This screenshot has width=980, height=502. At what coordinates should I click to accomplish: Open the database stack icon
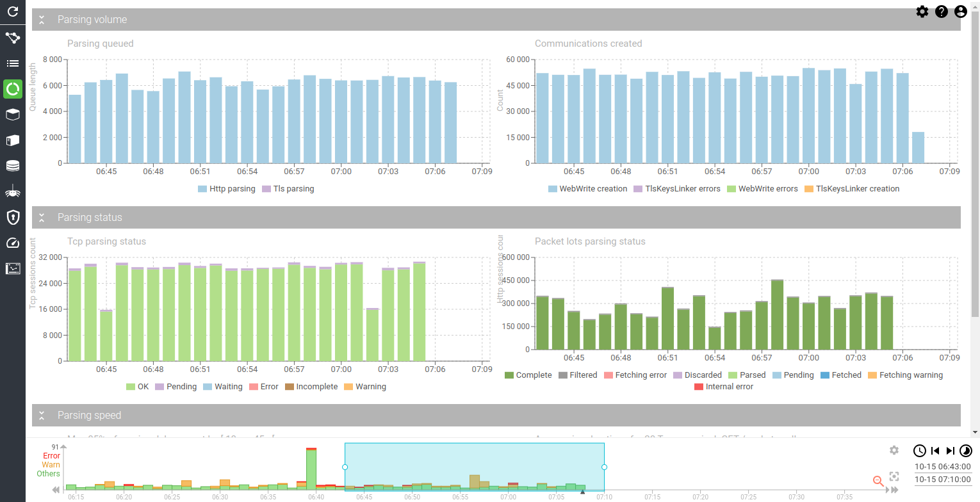pos(13,166)
